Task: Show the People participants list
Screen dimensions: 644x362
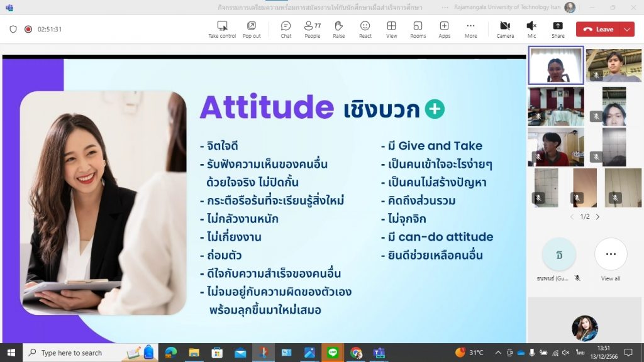Action: 312,29
